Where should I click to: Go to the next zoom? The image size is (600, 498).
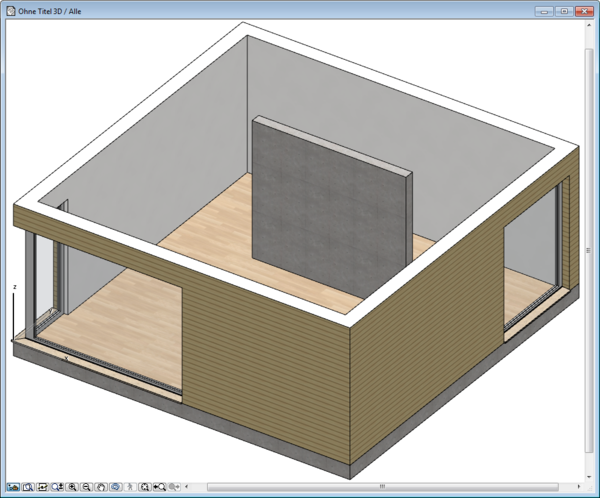click(174, 487)
